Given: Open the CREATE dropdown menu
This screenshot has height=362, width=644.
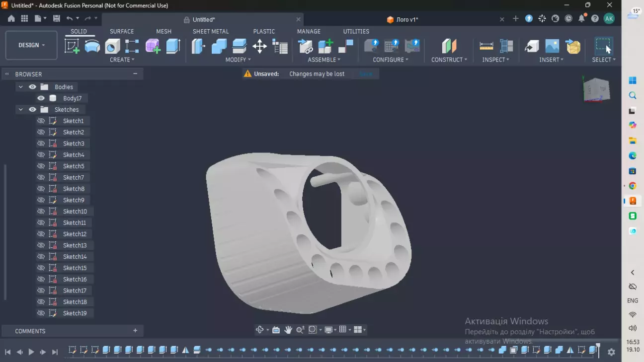Looking at the screenshot, I should 122,60.
